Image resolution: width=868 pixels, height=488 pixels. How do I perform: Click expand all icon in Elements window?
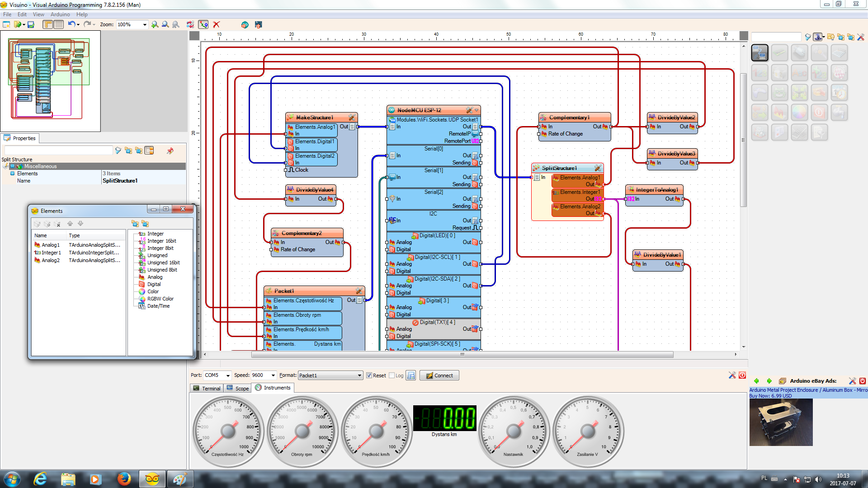[x=135, y=224]
